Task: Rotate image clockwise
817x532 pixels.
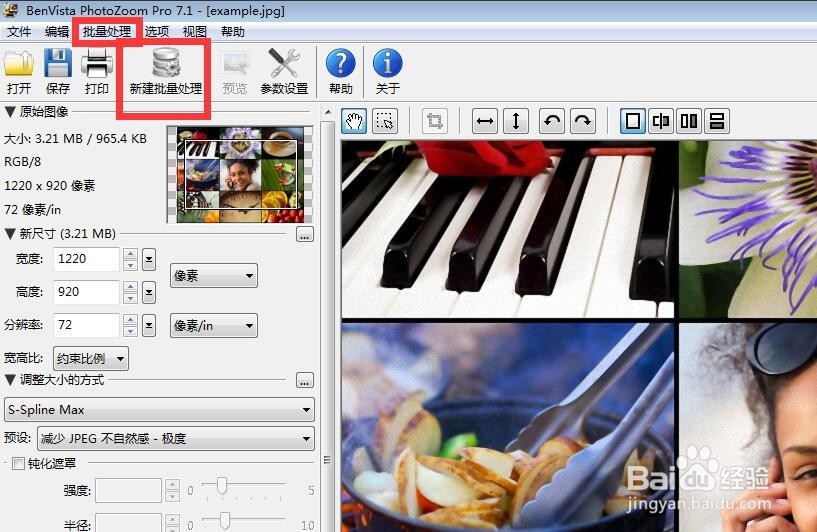Action: (583, 121)
